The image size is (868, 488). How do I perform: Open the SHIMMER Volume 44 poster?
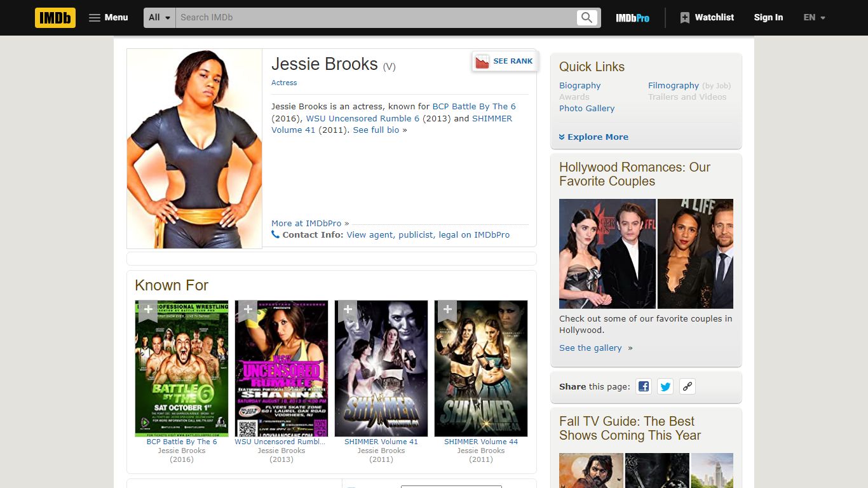coord(481,369)
